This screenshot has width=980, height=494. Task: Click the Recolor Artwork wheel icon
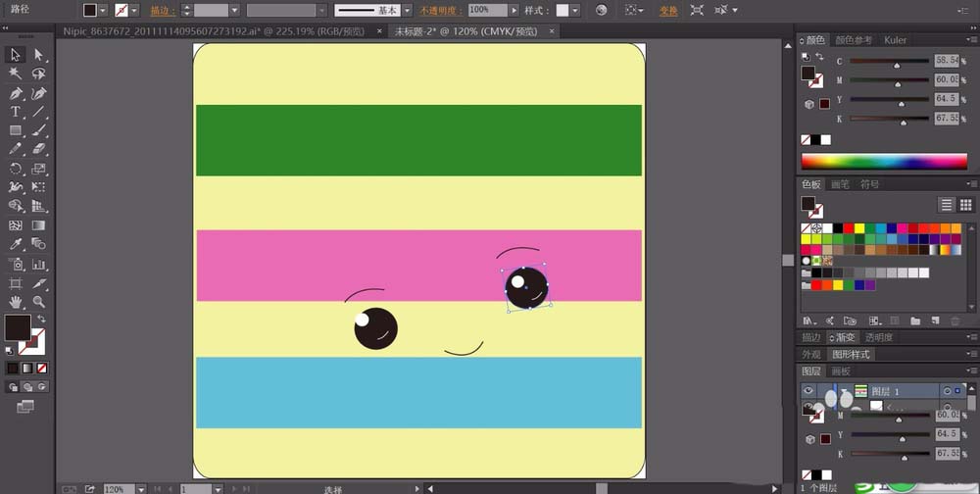coord(601,10)
